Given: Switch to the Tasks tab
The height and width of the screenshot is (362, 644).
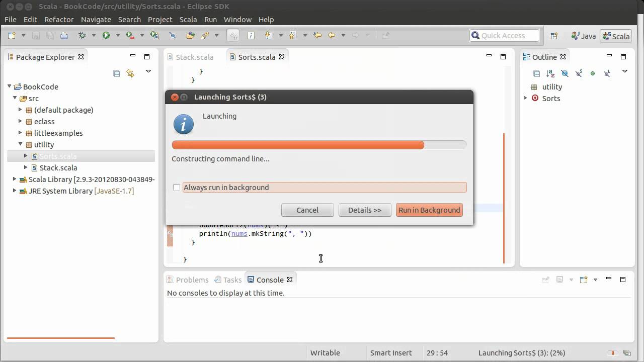Looking at the screenshot, I should pos(228,280).
